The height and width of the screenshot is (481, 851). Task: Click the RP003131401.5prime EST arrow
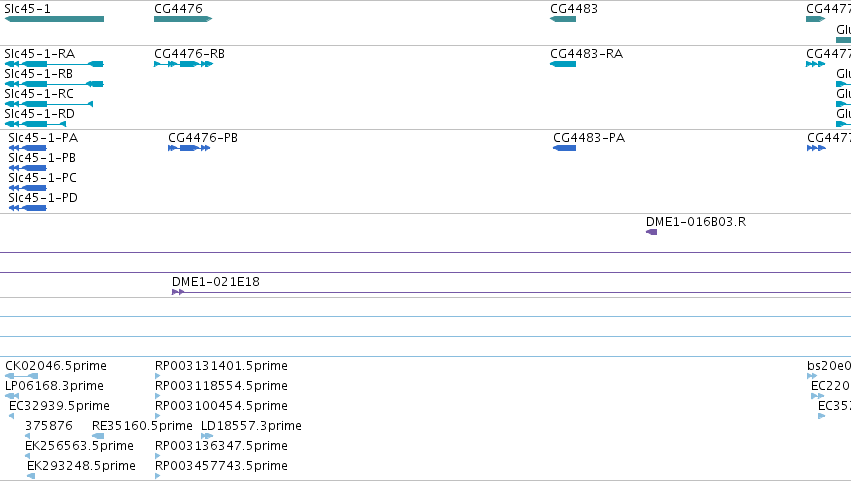(157, 376)
